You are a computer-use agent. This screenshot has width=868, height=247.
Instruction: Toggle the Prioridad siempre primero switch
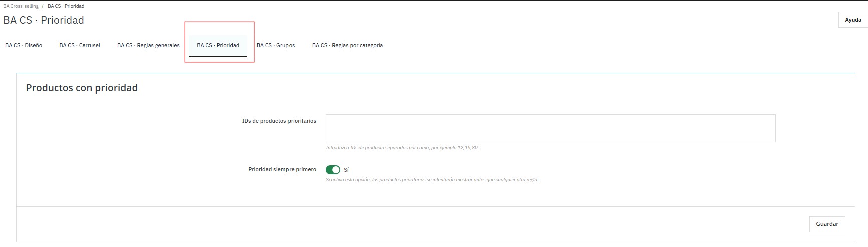pyautogui.click(x=333, y=170)
